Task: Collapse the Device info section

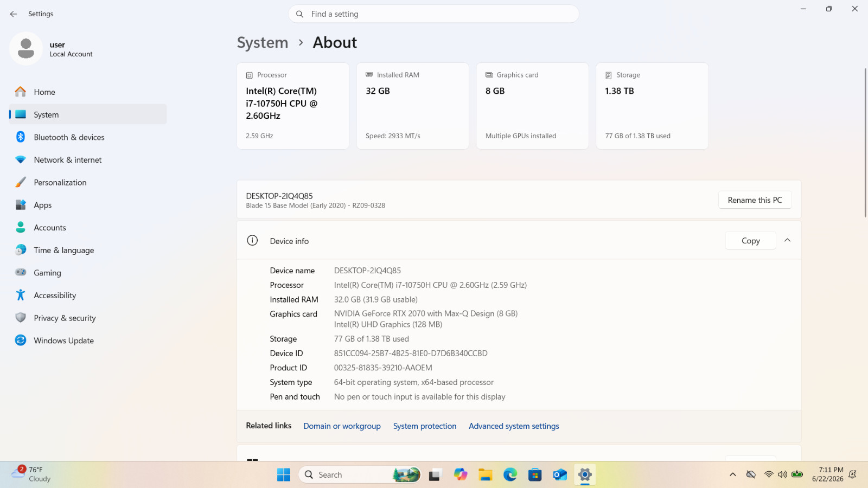Action: pos(788,240)
